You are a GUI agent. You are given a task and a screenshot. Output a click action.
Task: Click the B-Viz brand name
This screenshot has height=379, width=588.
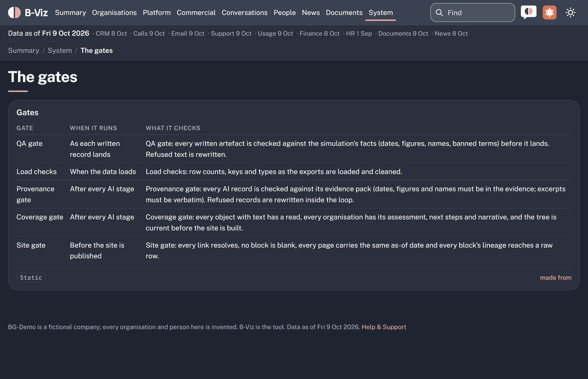click(x=36, y=12)
